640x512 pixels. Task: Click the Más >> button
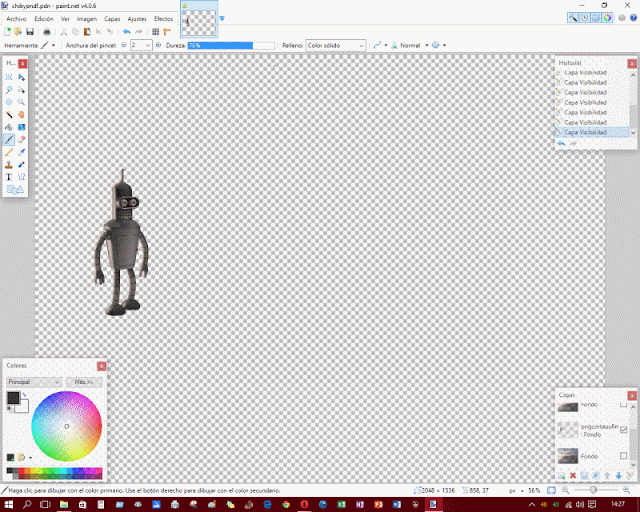[83, 382]
